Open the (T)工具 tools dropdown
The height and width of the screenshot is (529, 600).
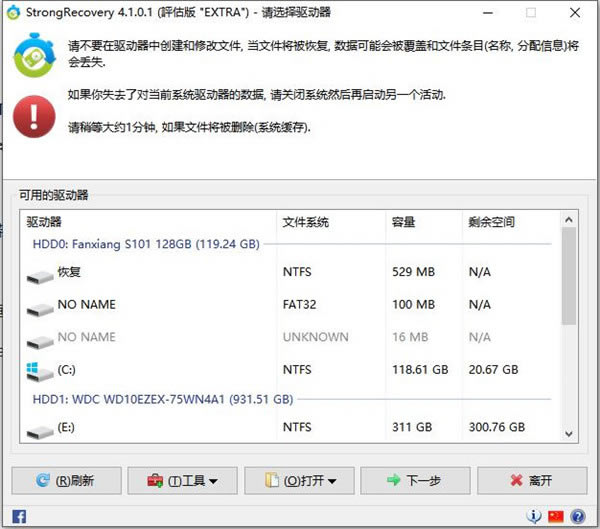click(183, 480)
